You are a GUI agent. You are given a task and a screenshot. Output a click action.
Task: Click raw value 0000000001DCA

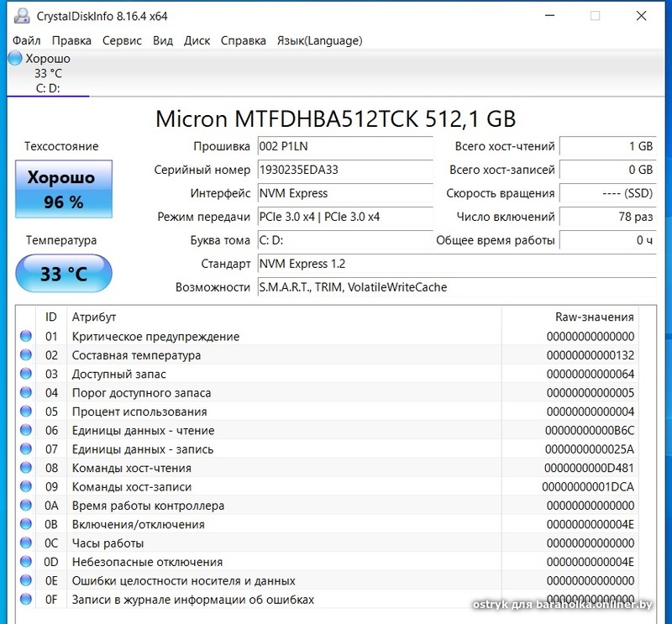tap(588, 487)
